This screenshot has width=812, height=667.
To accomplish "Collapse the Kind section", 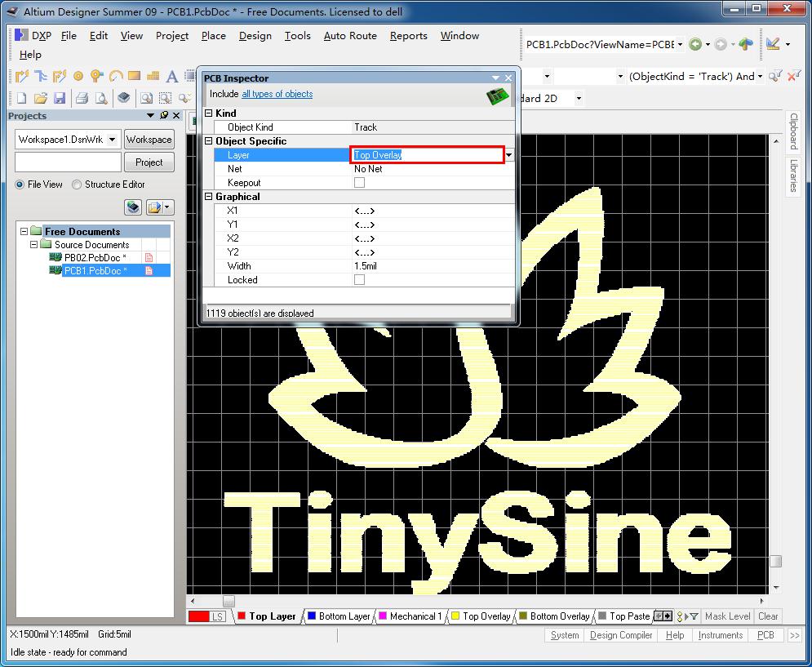I will click(x=209, y=113).
